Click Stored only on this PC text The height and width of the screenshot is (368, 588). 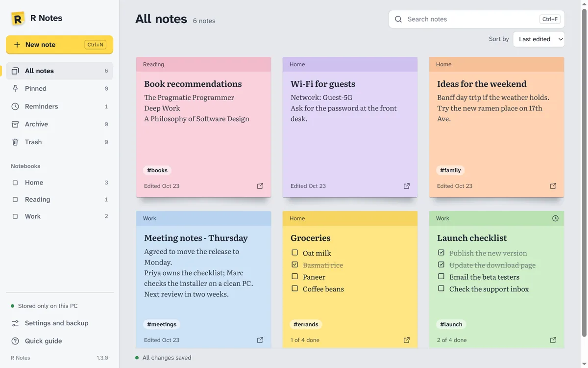coord(48,306)
